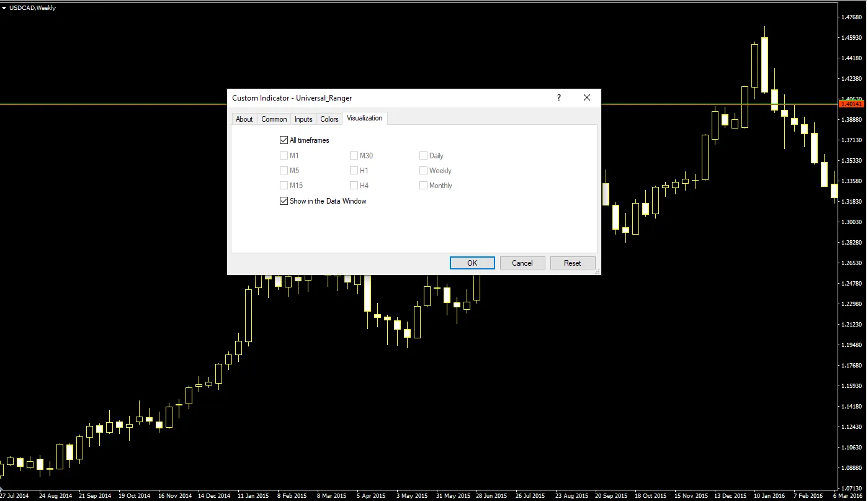Select the Weekly timeframe checkbox

pos(424,171)
